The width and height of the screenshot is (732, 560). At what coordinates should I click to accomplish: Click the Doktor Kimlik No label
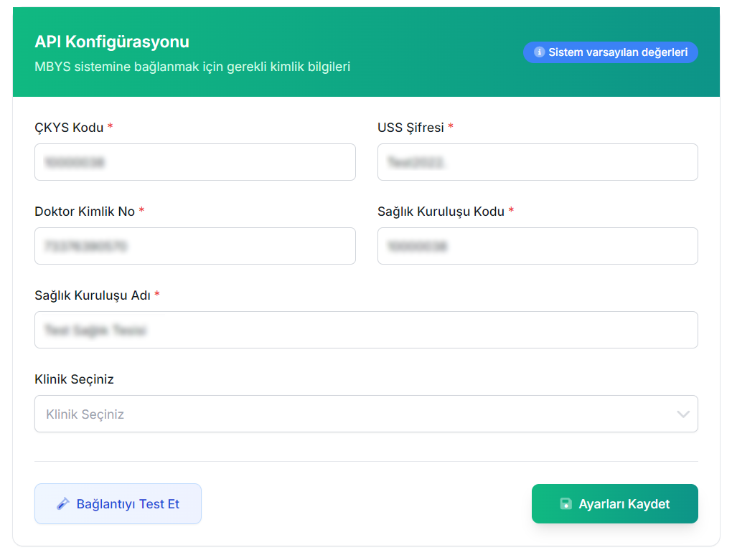[x=85, y=212]
